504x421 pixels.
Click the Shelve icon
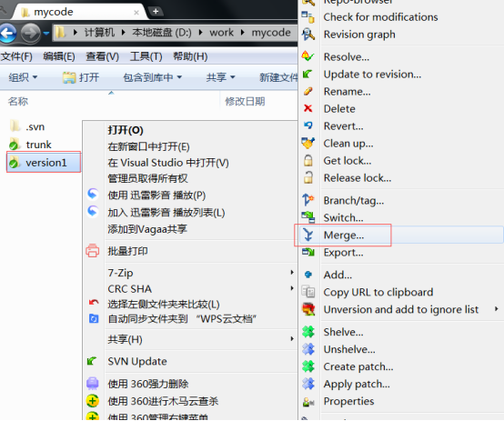[308, 332]
